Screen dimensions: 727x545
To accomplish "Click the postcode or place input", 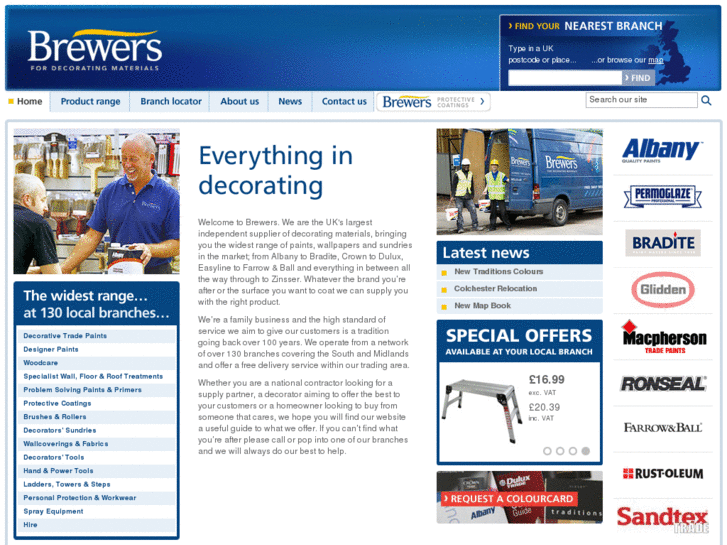I will 565,78.
